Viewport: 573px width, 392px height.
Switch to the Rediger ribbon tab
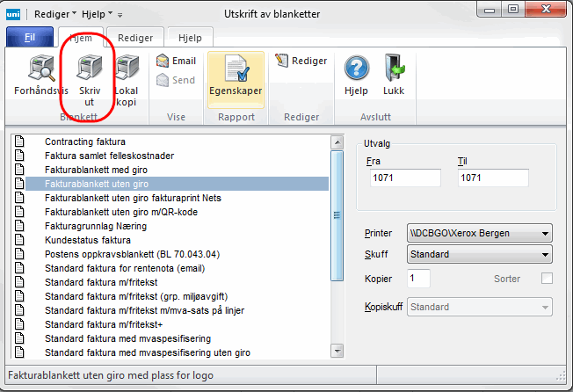coord(135,38)
